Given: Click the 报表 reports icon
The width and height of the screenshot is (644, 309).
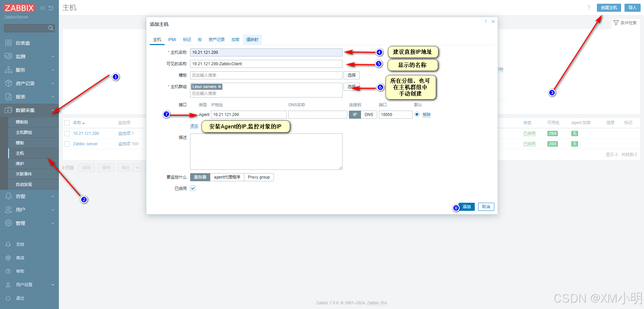Looking at the screenshot, I should pyautogui.click(x=8, y=96).
